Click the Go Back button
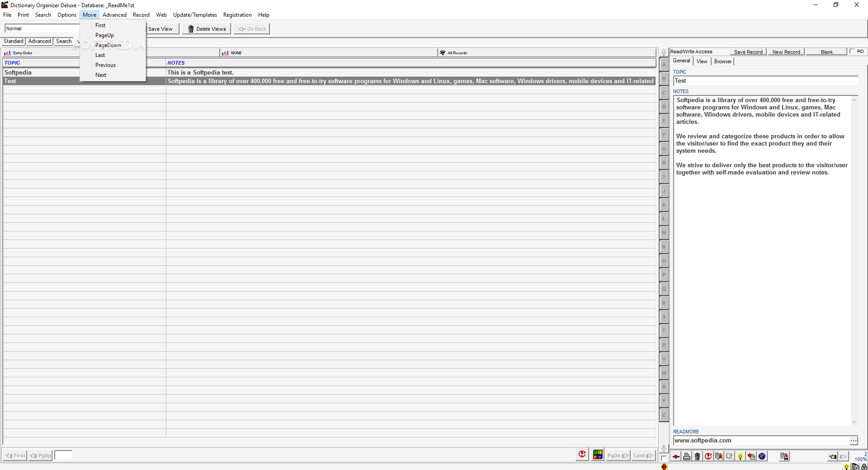Viewport: 868px width, 470px height. click(252, 29)
